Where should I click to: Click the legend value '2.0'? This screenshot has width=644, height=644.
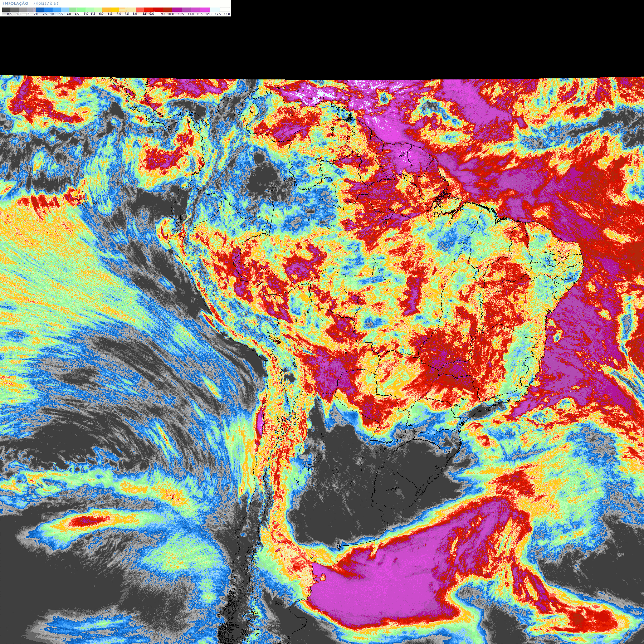(36, 14)
